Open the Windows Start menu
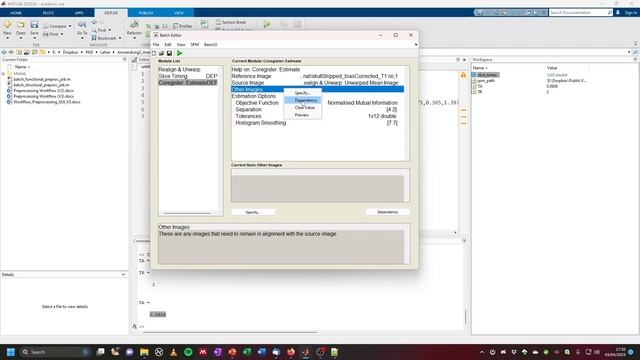640x360 pixels. (11, 352)
